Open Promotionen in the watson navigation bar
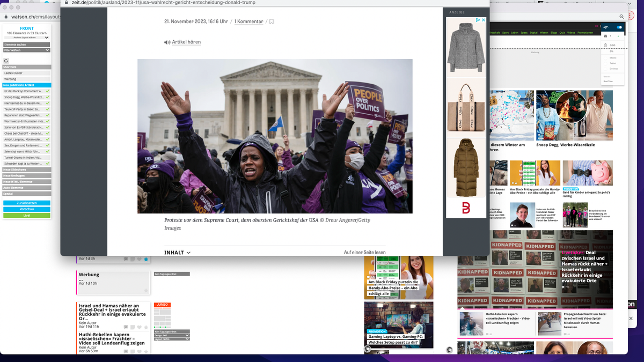Screen dimensions: 644x362 click(x=585, y=33)
